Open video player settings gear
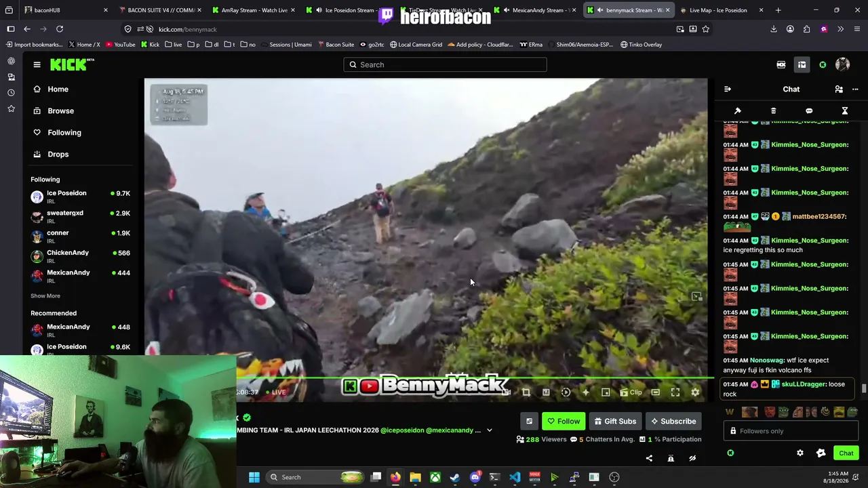This screenshot has height=488, width=868. (x=695, y=392)
